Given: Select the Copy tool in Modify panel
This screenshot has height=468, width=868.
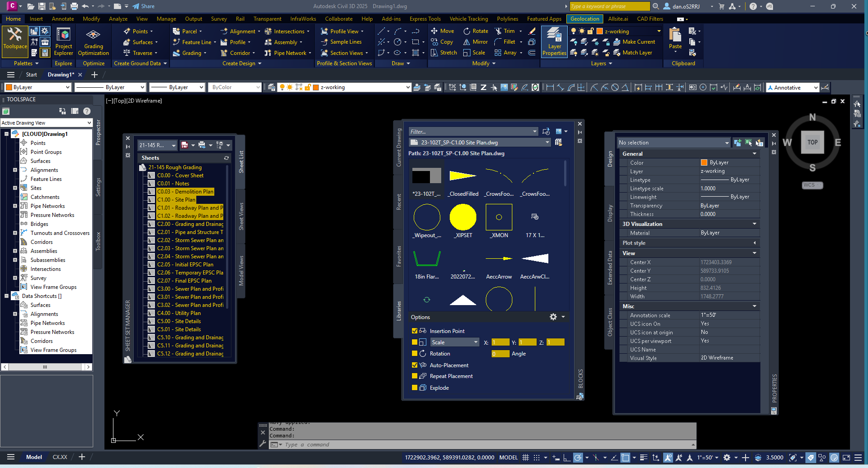Looking at the screenshot, I should 442,42.
